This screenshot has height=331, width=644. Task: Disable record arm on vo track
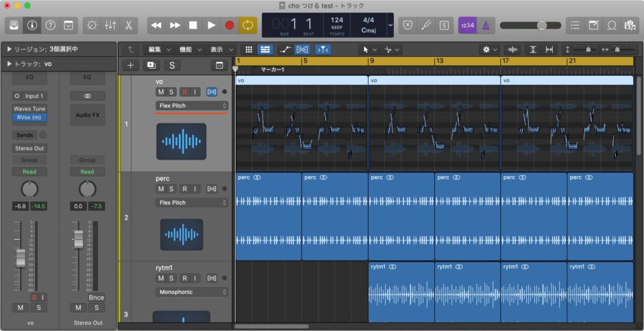click(184, 92)
